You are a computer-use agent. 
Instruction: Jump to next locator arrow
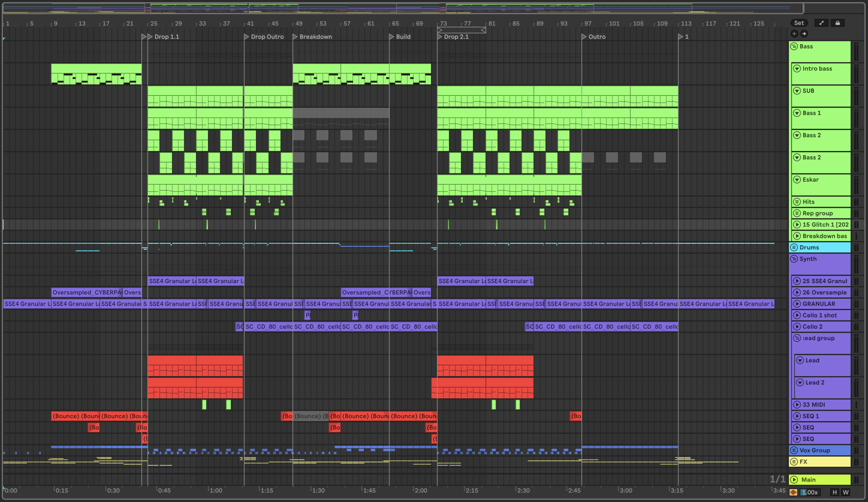point(804,34)
